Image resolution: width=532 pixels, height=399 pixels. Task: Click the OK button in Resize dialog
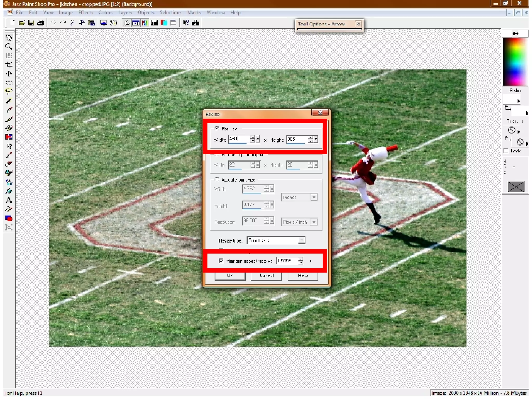click(x=230, y=276)
